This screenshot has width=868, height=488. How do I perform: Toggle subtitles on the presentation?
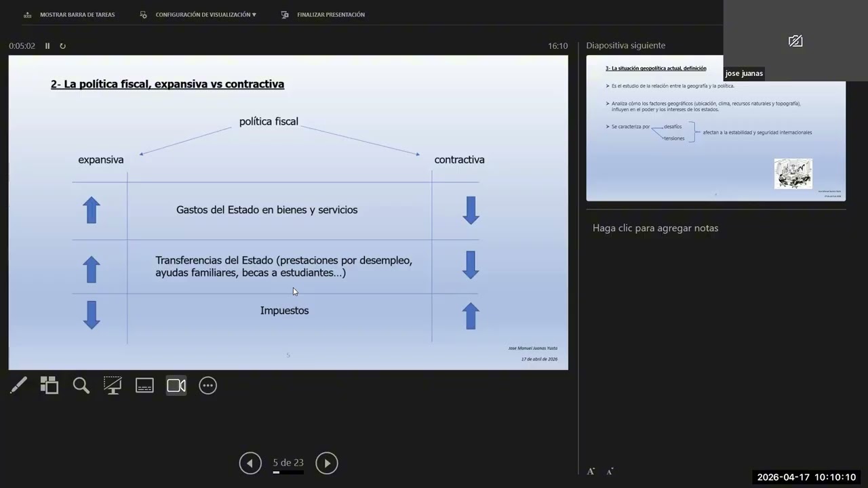144,386
